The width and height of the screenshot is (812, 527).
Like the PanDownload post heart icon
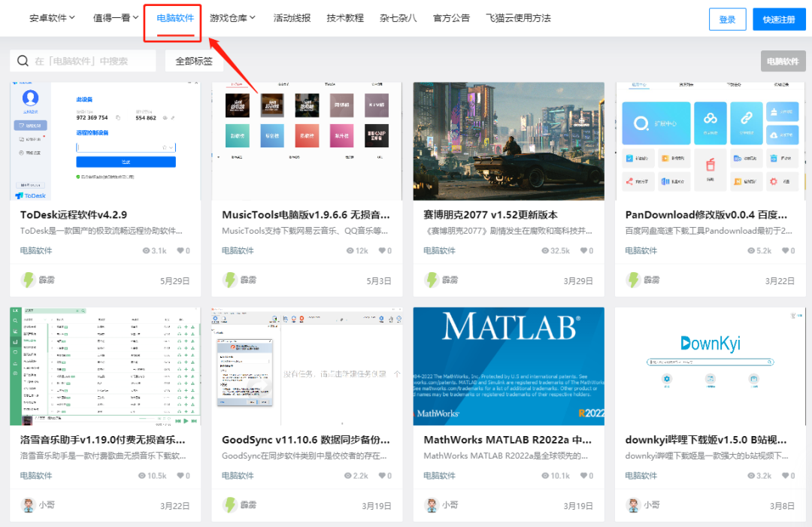(x=785, y=250)
